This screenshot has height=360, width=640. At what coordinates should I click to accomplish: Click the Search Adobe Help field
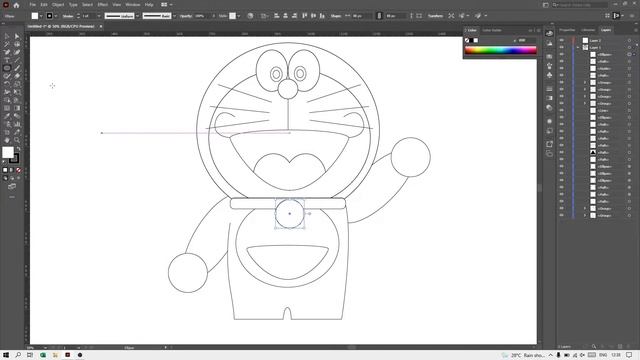[x=580, y=5]
